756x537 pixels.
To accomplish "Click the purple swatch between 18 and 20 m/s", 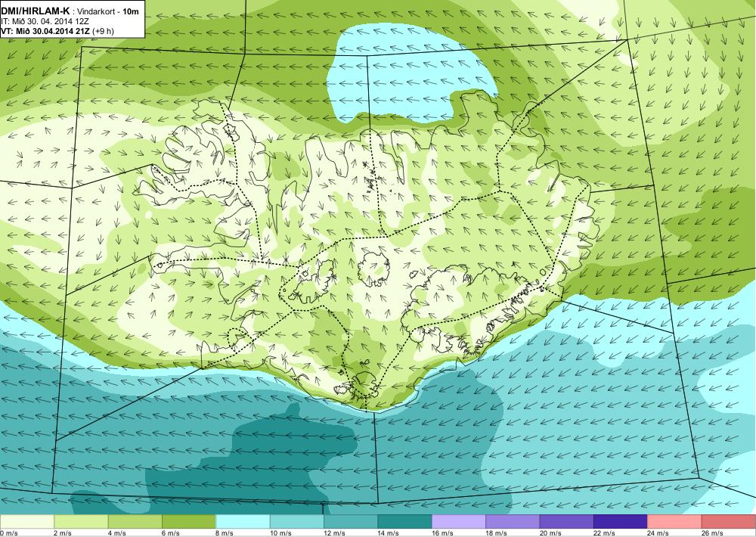I will click(513, 522).
